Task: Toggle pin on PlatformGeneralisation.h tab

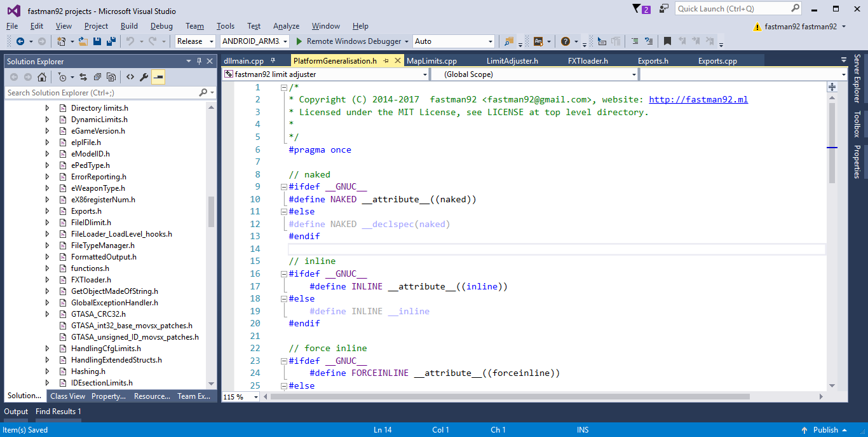Action: pyautogui.click(x=386, y=61)
